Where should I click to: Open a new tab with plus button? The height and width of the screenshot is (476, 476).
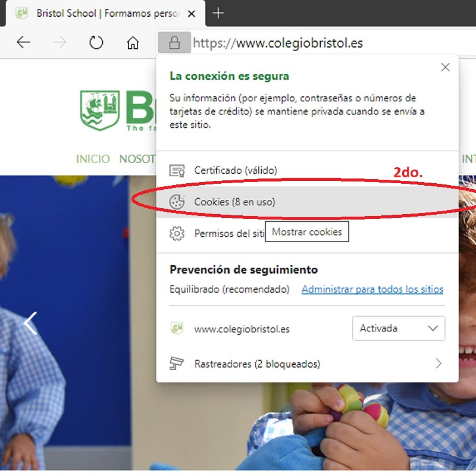218,13
